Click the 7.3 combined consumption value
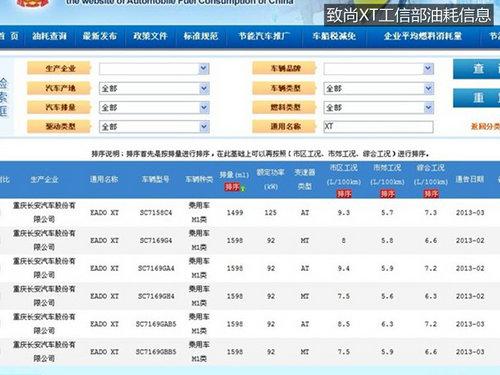500x375 pixels. pyautogui.click(x=431, y=213)
